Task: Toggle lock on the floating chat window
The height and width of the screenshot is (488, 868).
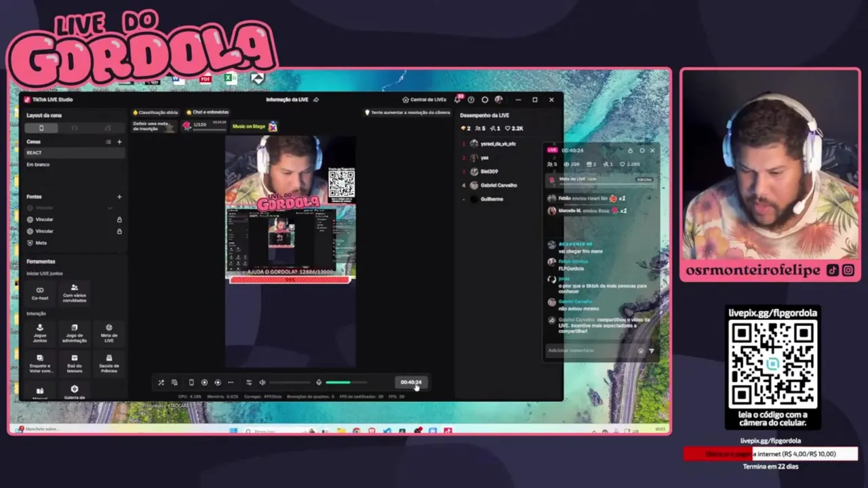Action: click(630, 150)
